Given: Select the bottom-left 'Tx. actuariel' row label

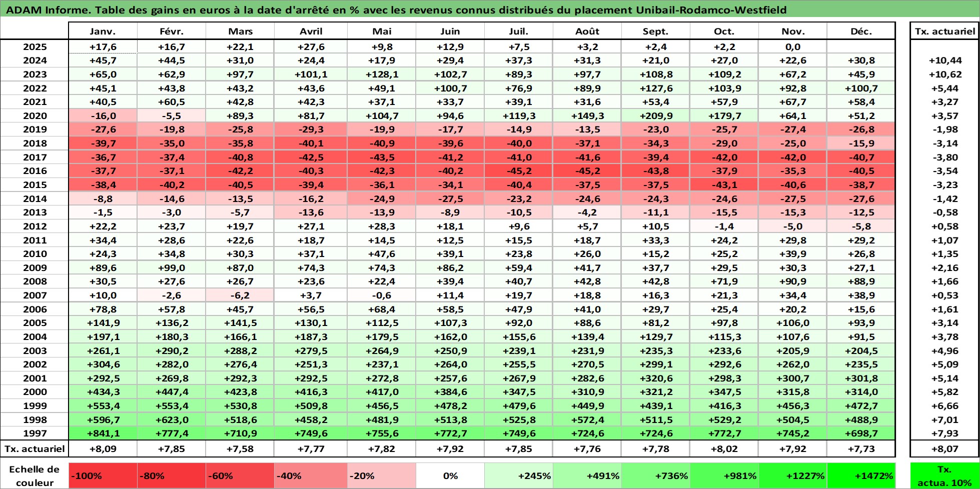Looking at the screenshot, I should click(x=35, y=448).
